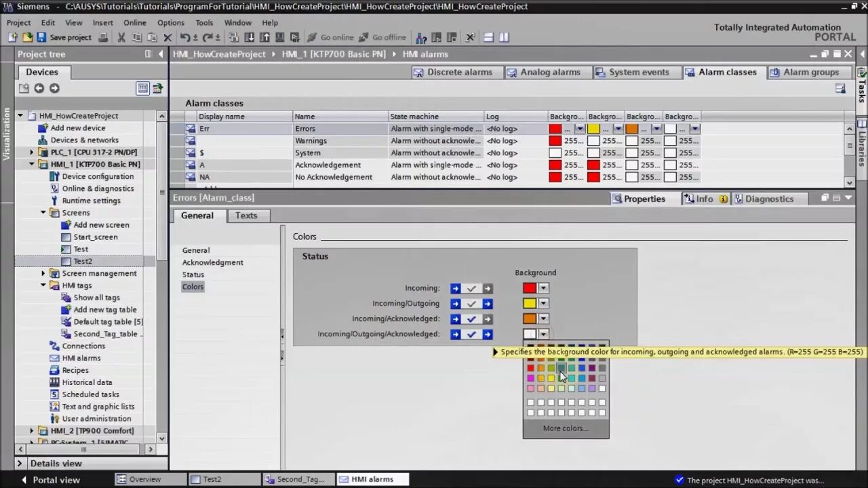868x488 pixels.
Task: Click checkmark icon in Incoming/Acknowledged row
Action: pyautogui.click(x=471, y=319)
